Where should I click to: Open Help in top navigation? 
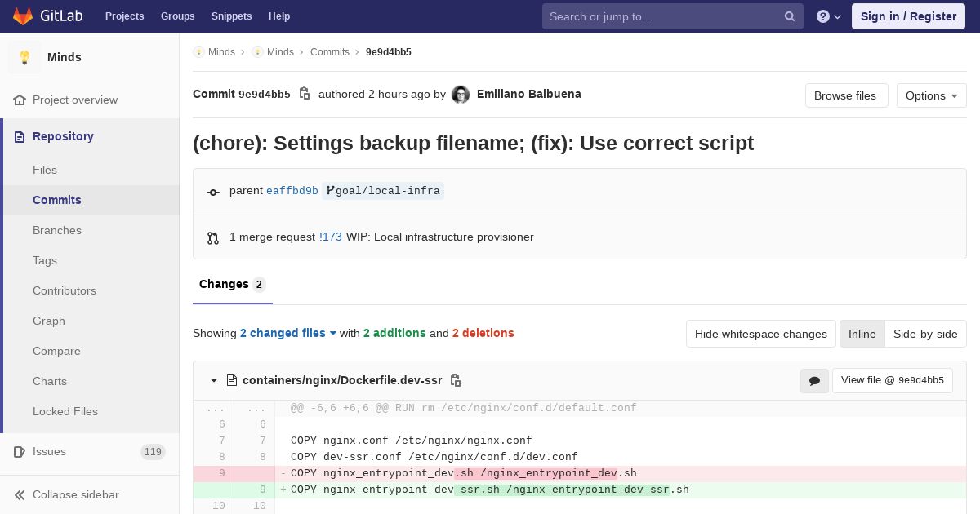coord(279,16)
